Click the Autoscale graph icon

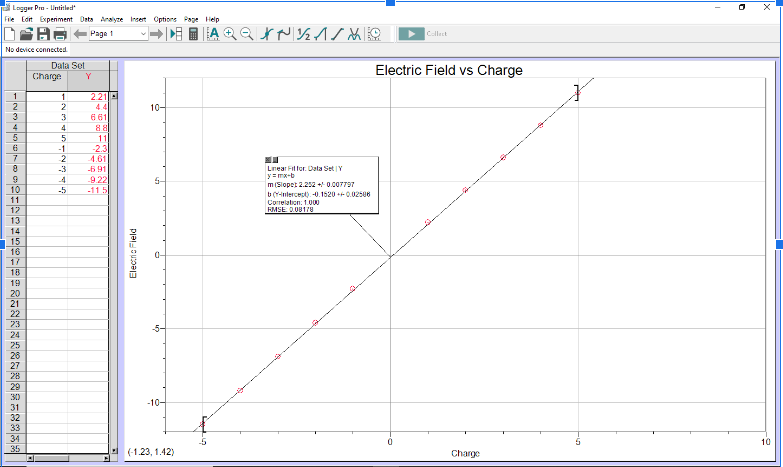pyautogui.click(x=213, y=34)
